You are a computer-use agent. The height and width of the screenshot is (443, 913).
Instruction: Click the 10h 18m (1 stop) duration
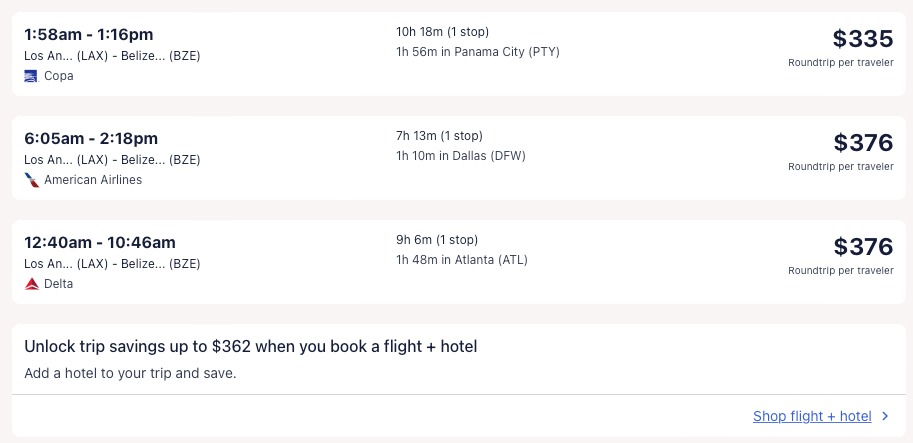coord(443,31)
